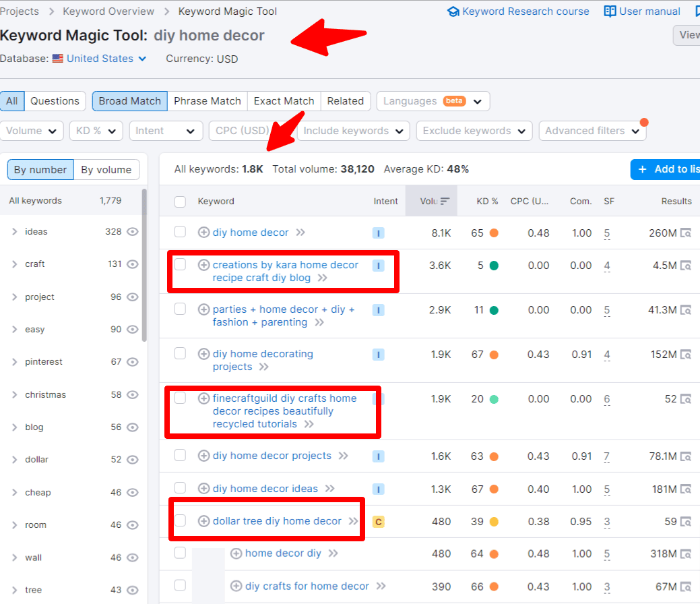Screen dimensions: 700x604
Task: Check the select-all checkbox in the table header
Action: [180, 200]
